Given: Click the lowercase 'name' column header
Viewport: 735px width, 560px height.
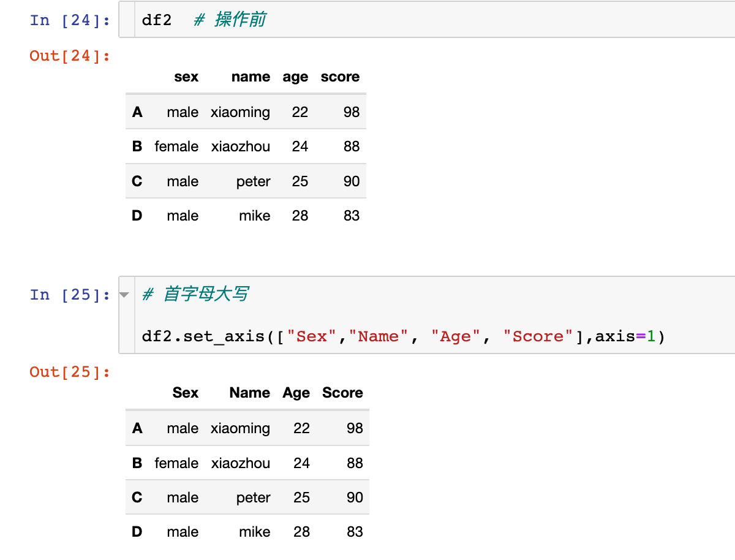Looking at the screenshot, I should click(x=251, y=77).
